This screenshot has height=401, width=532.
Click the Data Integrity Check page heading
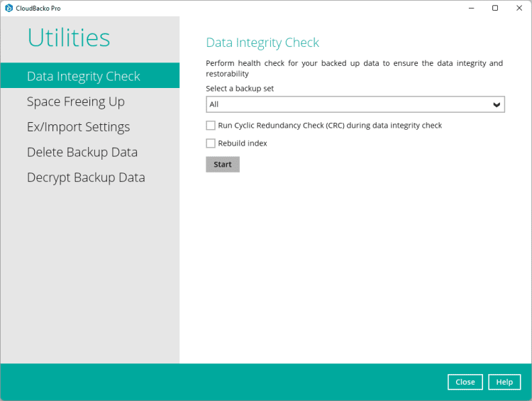coord(262,43)
